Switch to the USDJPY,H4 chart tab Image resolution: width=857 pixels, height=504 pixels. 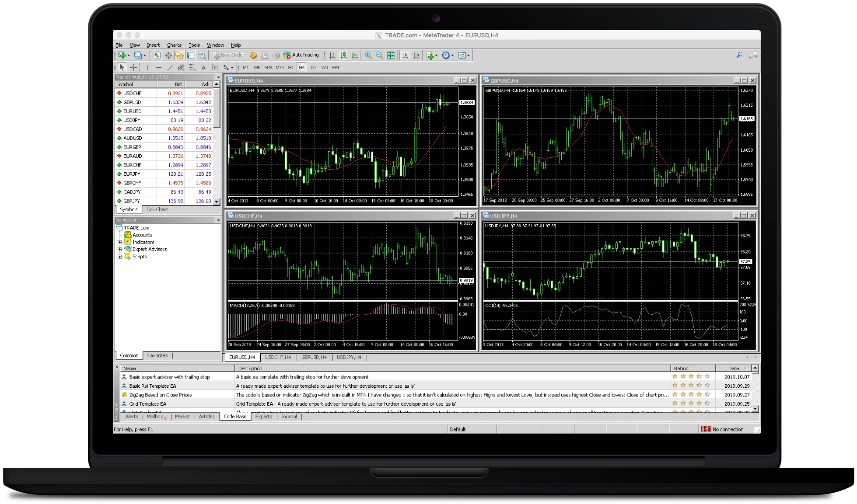tap(349, 357)
